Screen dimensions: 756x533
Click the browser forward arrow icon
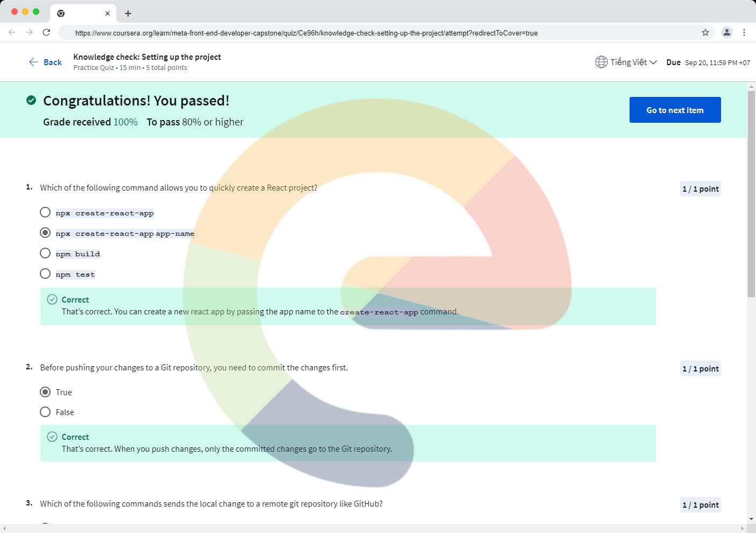tap(29, 32)
